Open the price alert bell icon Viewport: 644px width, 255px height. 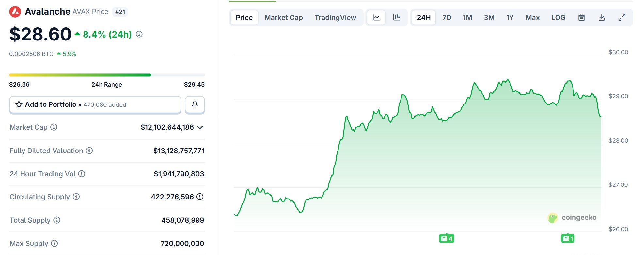tap(195, 104)
